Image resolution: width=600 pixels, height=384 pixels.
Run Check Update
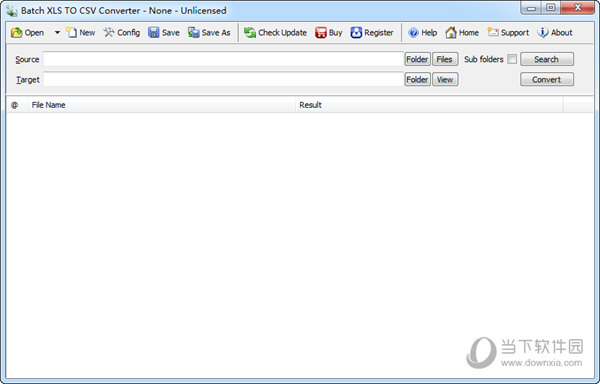276,33
